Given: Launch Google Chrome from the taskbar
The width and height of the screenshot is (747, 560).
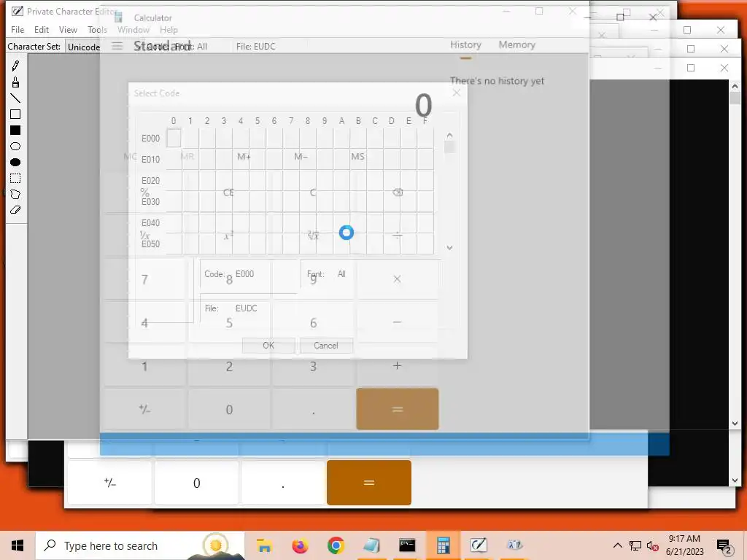Looking at the screenshot, I should click(x=336, y=545).
